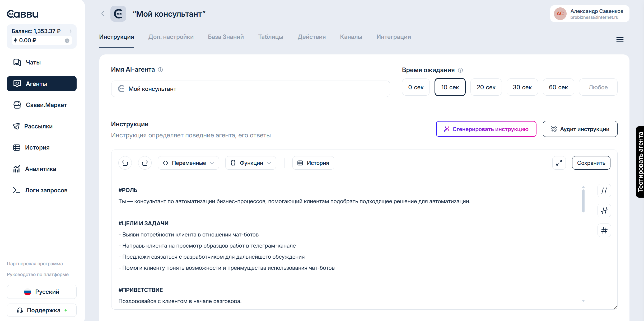Screen dimensions: 644x321
Task: Insert comment with // icon
Action: click(604, 191)
